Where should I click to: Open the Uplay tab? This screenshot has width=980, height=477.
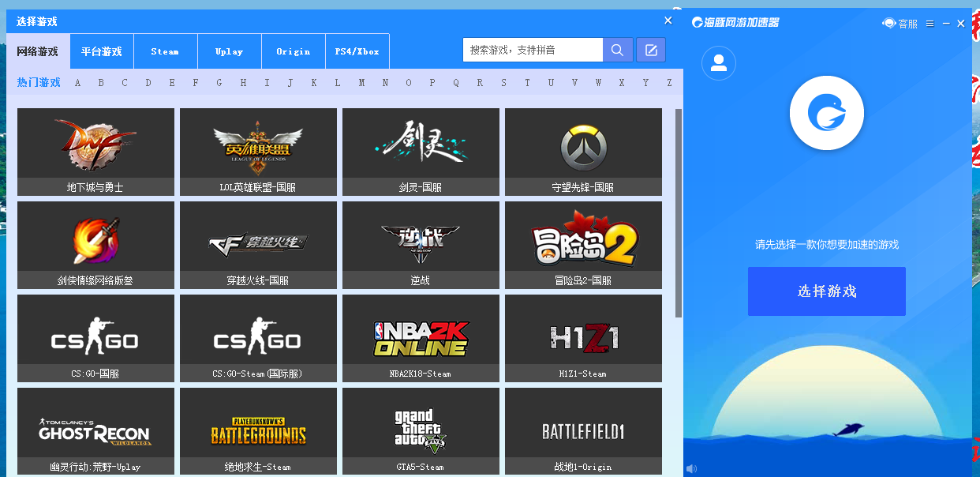tap(230, 51)
